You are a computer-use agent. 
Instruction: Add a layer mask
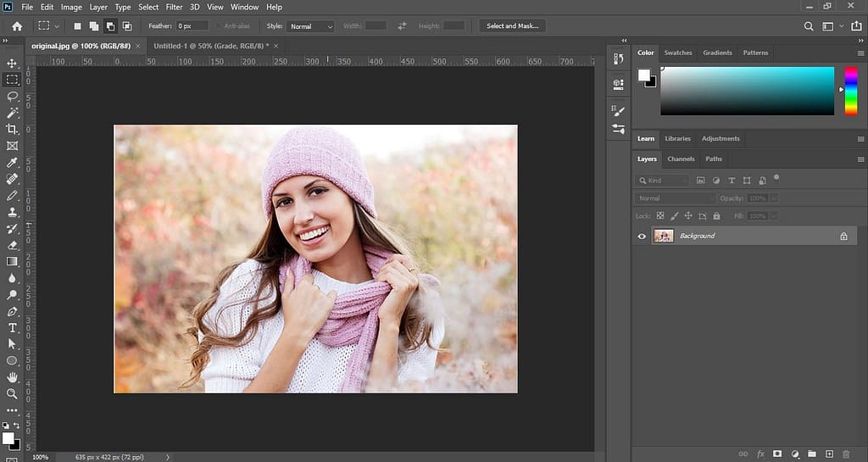[x=777, y=454]
